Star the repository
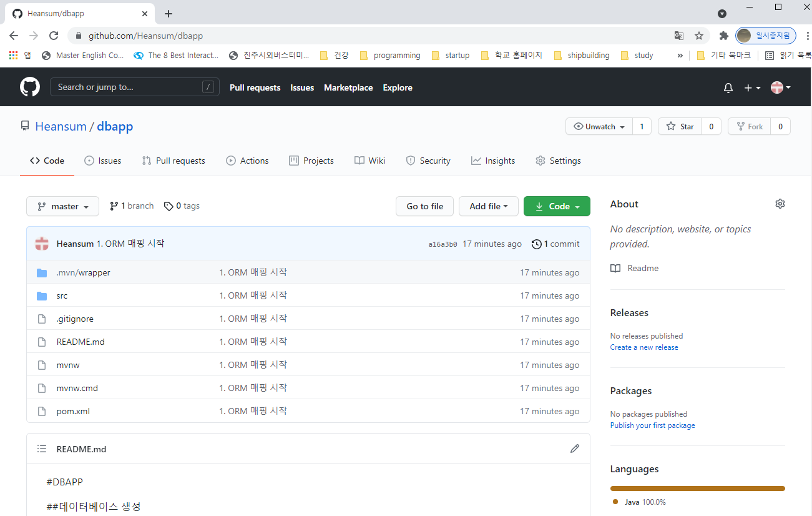This screenshot has width=812, height=516. point(680,126)
